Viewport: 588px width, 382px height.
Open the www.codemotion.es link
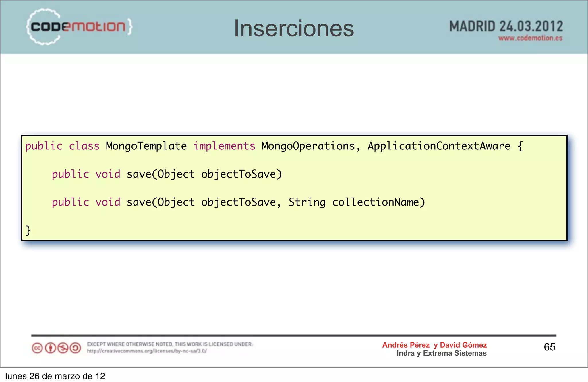tap(530, 38)
